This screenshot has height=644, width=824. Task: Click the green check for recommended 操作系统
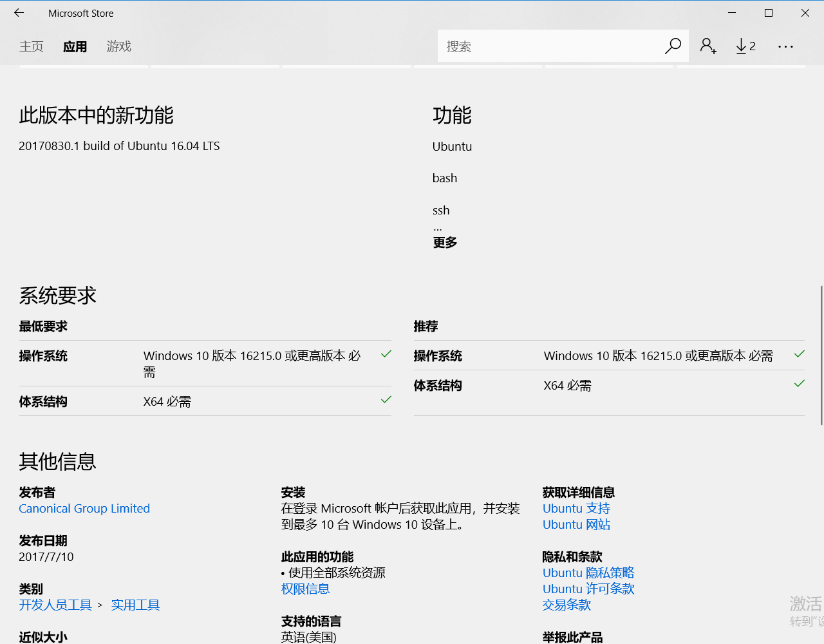point(800,354)
